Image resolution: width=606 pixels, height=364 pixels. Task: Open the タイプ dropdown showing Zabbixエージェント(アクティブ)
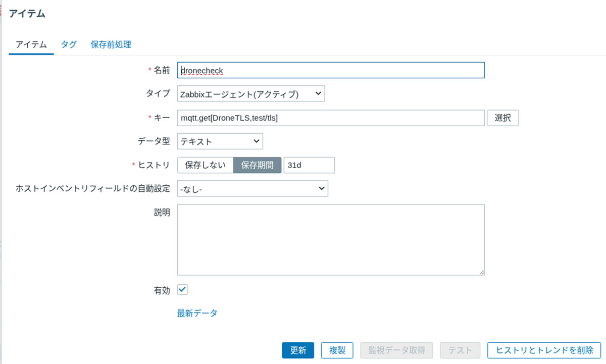pyautogui.click(x=250, y=94)
